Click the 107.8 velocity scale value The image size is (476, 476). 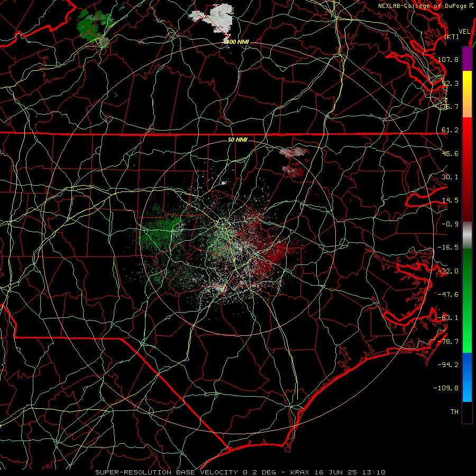point(448,59)
